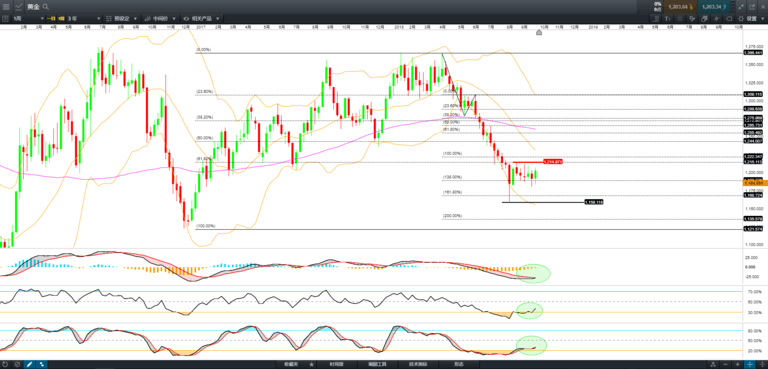Viewport: 768px width, 369px height.
Task: Open the 中间价 price type dropdown
Action: (160, 19)
